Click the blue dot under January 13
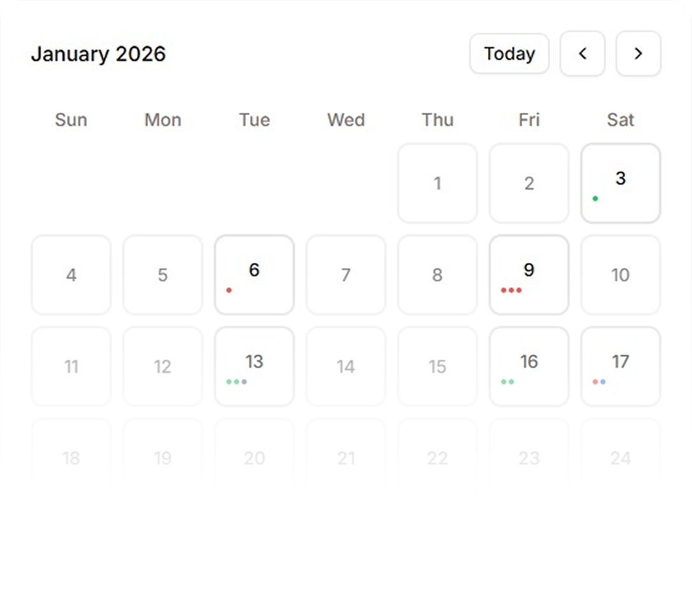Image resolution: width=692 pixels, height=616 pixels. (x=245, y=382)
